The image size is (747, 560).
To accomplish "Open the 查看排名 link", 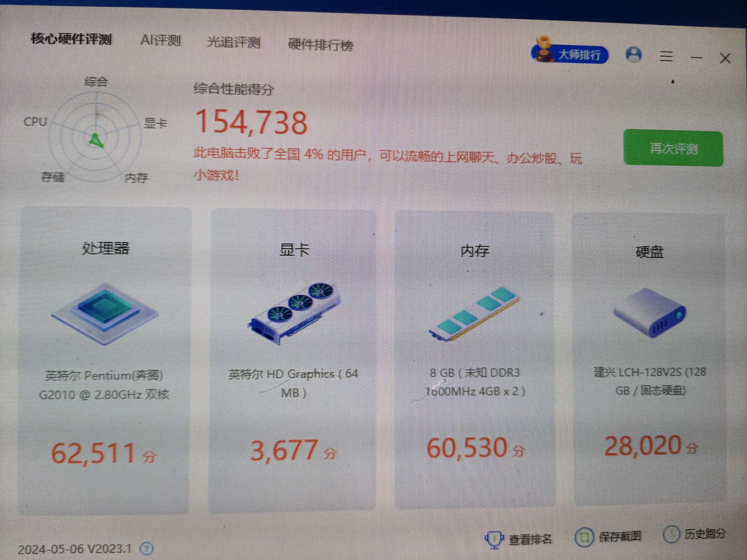I will pos(530,539).
